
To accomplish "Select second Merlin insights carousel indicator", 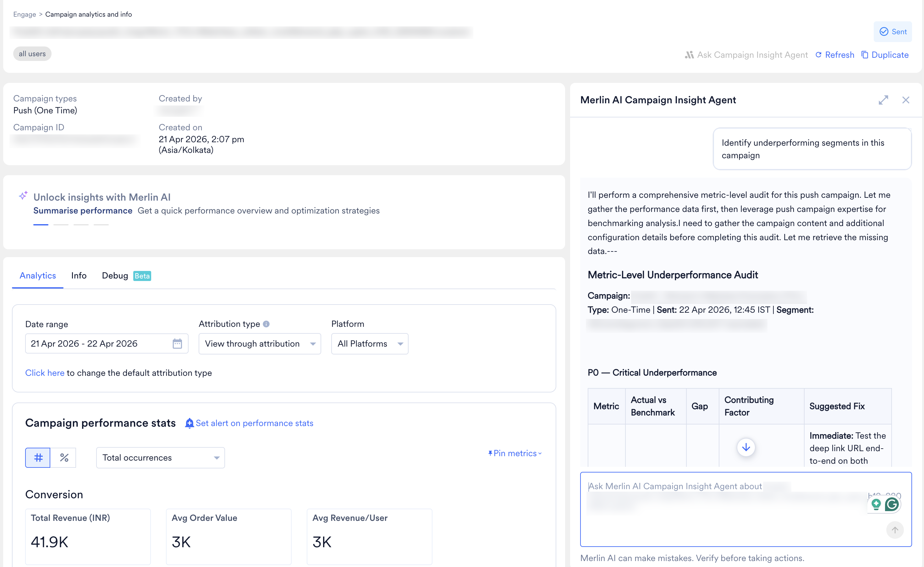I will pyautogui.click(x=61, y=224).
